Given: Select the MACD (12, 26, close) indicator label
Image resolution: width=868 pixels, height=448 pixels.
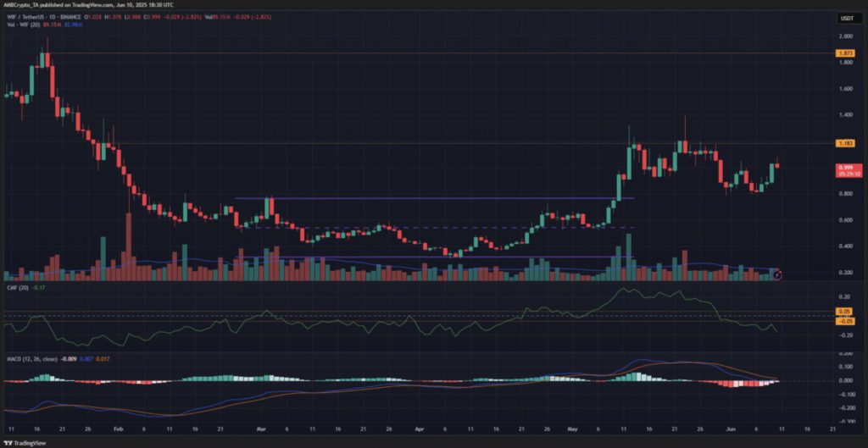Looking at the screenshot, I should click(x=32, y=359).
